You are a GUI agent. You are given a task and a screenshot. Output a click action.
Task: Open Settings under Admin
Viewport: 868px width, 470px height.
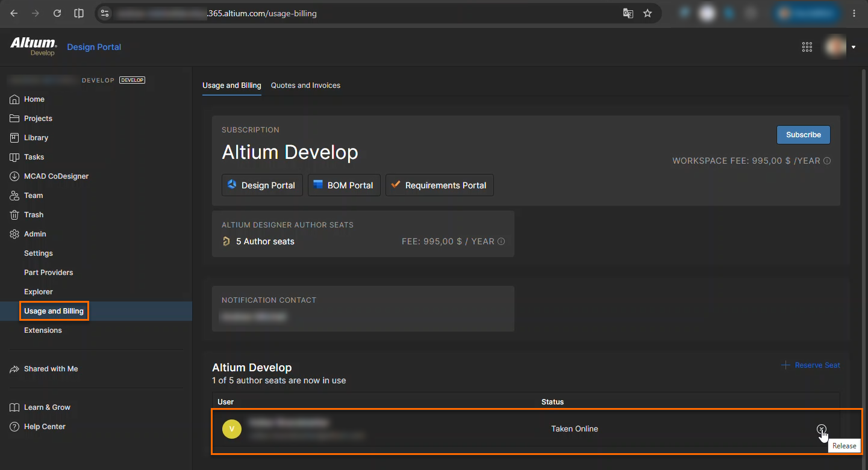coord(39,253)
